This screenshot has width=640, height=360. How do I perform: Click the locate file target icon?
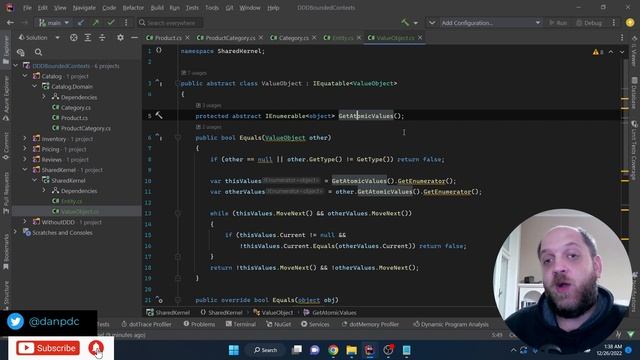tap(73, 38)
